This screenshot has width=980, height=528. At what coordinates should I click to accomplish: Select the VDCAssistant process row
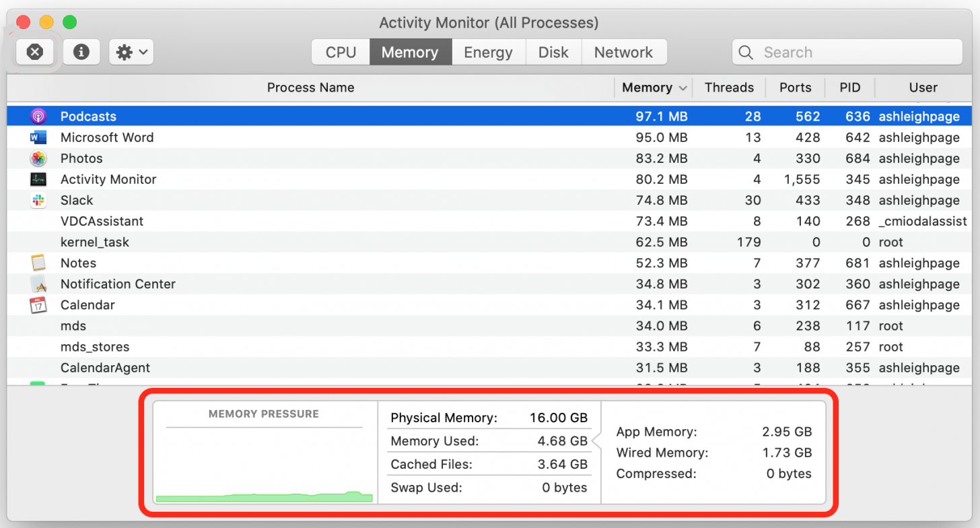click(489, 221)
